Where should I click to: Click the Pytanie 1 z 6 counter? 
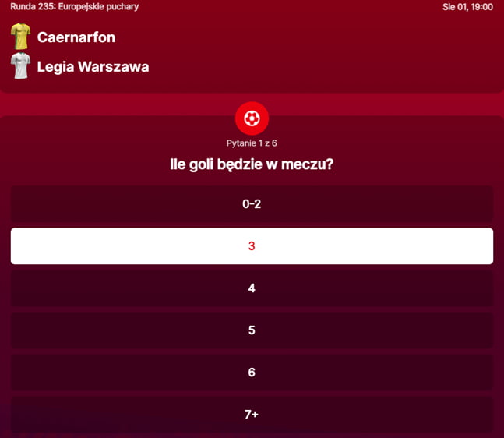252,143
